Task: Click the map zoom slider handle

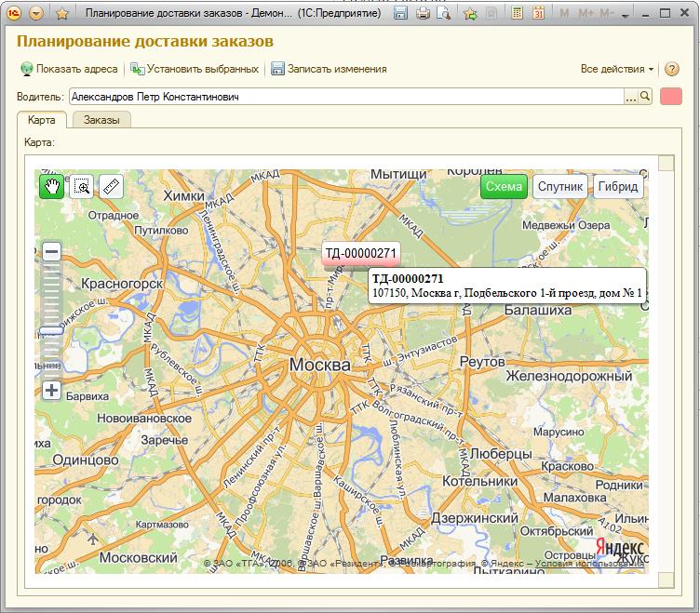Action: [x=52, y=330]
